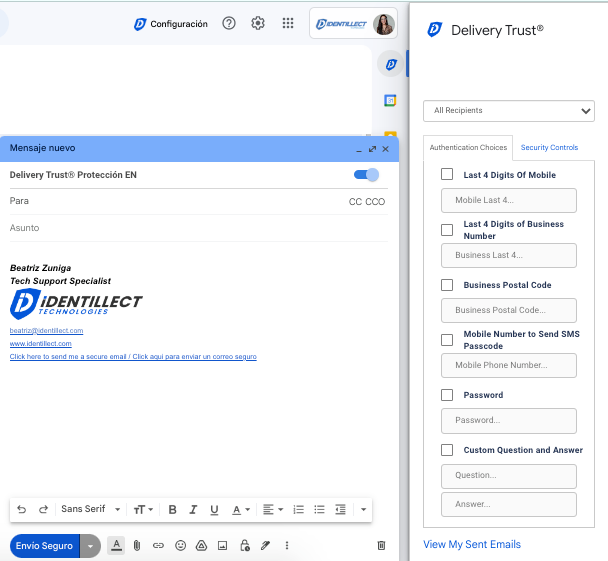This screenshot has height=561, width=608.
Task: Click the Answer input field
Action: point(509,504)
